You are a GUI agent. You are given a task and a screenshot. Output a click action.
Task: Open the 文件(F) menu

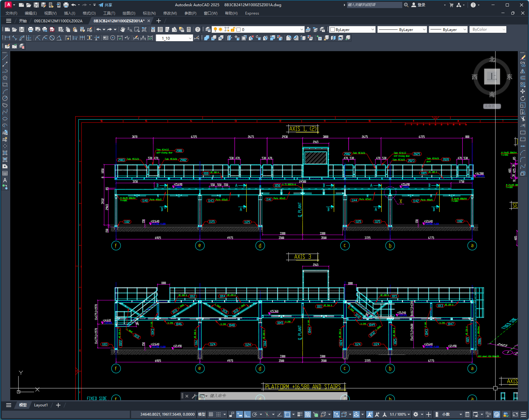(x=11, y=13)
